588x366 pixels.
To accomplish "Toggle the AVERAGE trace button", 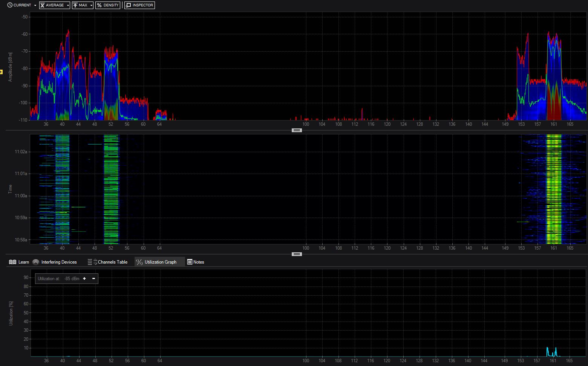I will tap(52, 5).
